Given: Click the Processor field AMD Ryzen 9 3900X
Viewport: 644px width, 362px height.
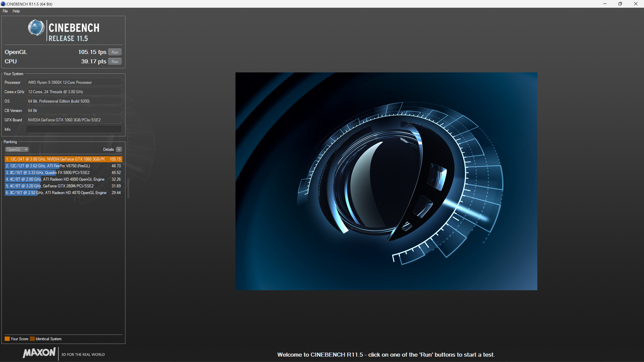Looking at the screenshot, I should (x=74, y=82).
